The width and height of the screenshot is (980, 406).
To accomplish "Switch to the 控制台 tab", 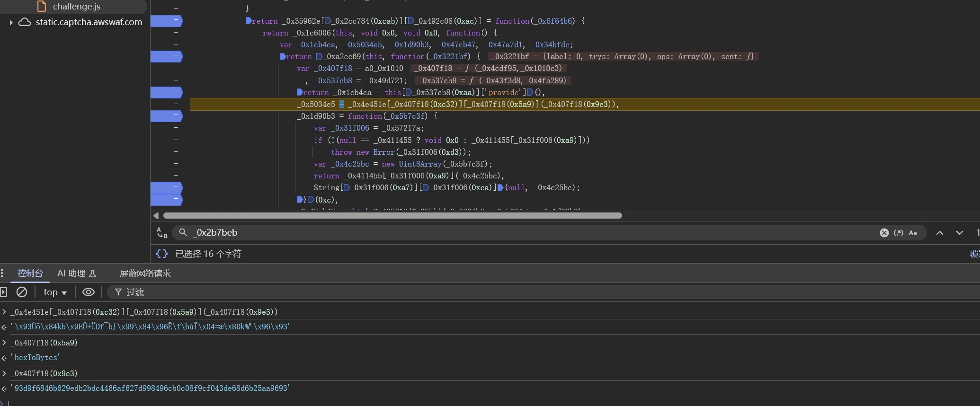I will click(x=30, y=273).
